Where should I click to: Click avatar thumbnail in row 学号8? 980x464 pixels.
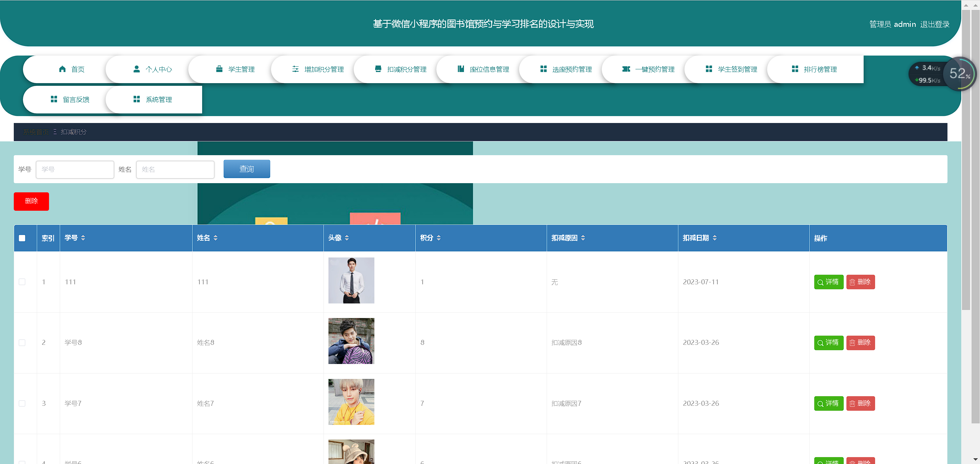pos(351,341)
